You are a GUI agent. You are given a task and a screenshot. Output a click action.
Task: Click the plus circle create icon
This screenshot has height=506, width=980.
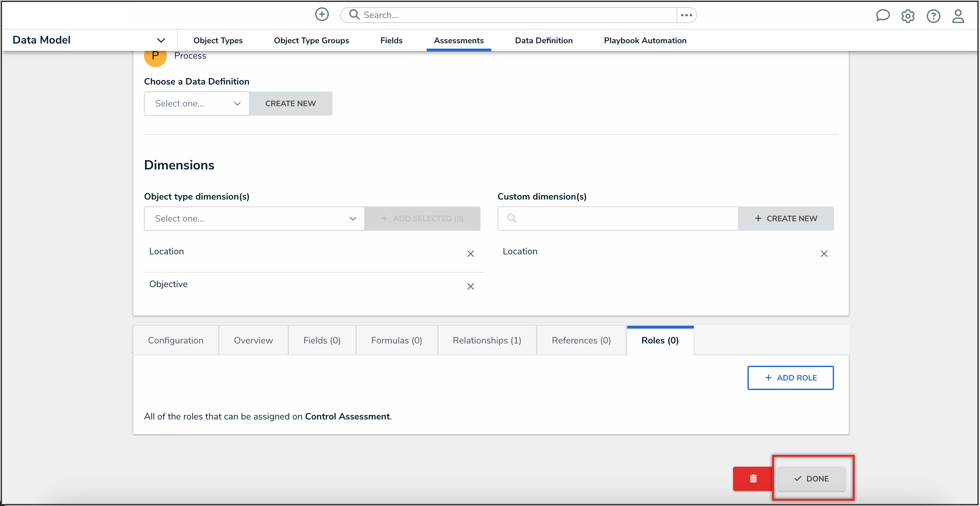[x=321, y=14]
